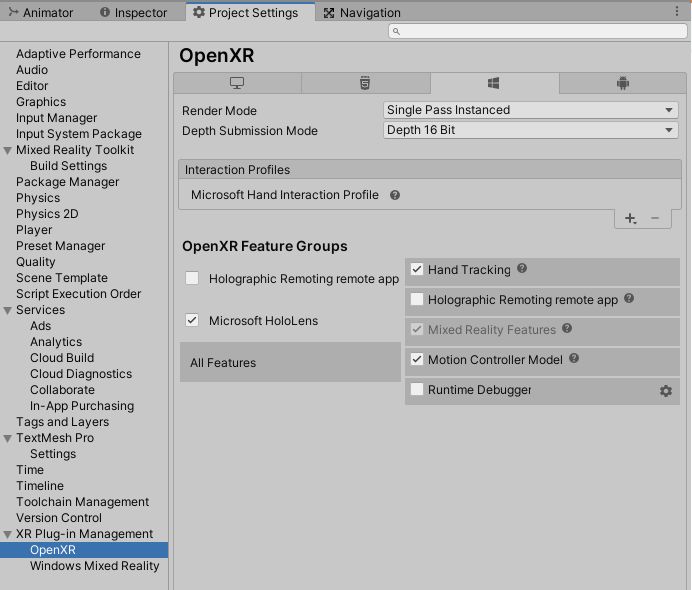Check Holographic Remoting remote app feature group
The width and height of the screenshot is (692, 590).
[x=192, y=278]
